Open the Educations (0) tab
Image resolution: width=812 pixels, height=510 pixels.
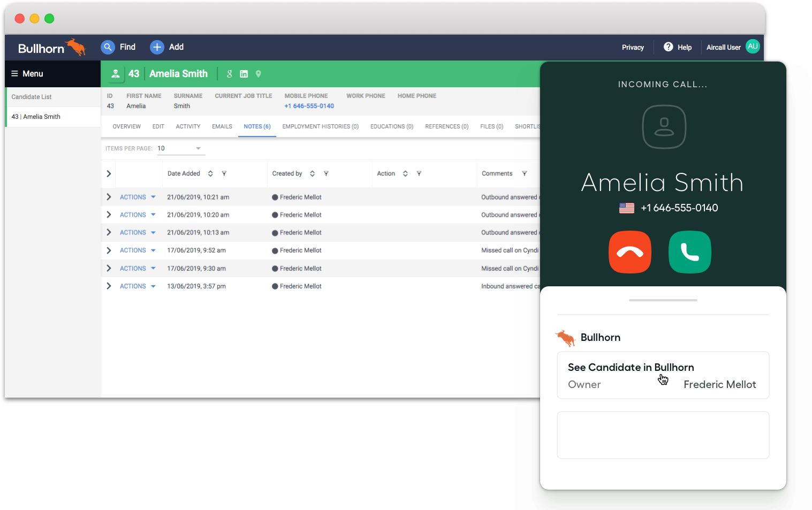392,126
